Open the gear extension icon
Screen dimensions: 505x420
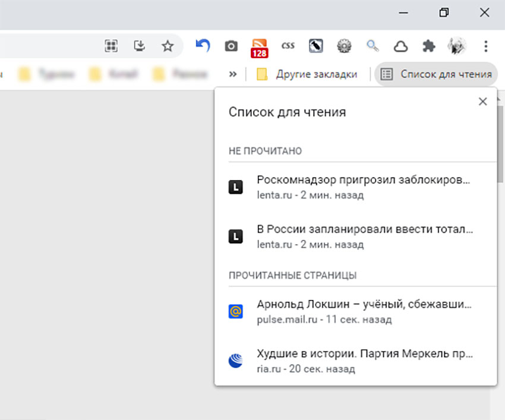(344, 46)
